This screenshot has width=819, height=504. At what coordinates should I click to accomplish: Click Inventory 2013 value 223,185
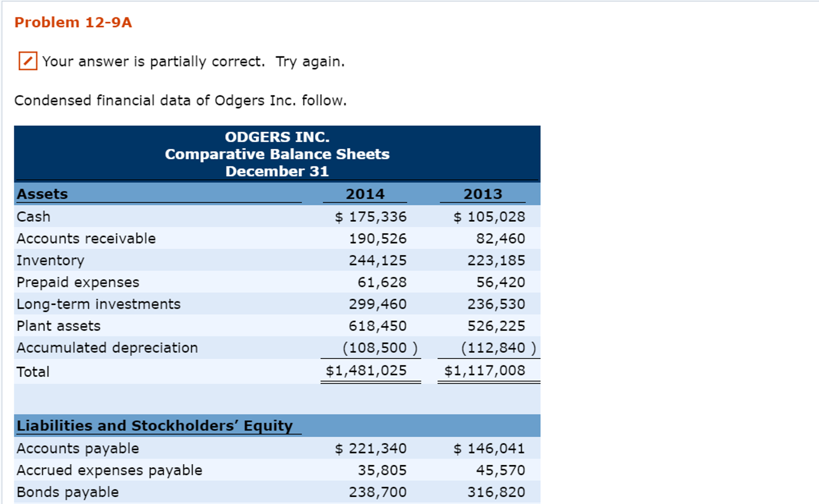click(x=496, y=261)
